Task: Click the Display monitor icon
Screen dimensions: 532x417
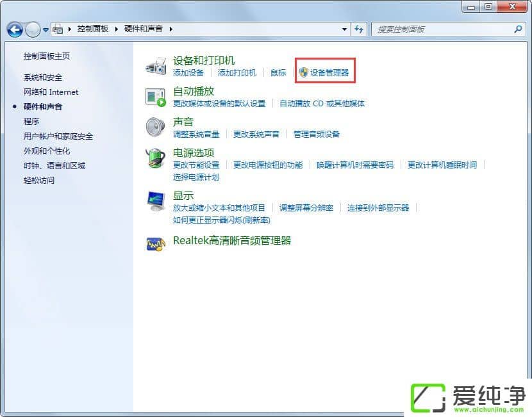Action: [x=156, y=200]
